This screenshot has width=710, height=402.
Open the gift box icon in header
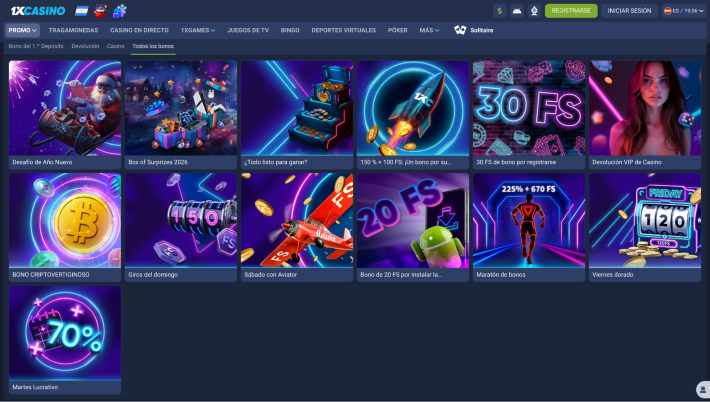[x=120, y=10]
